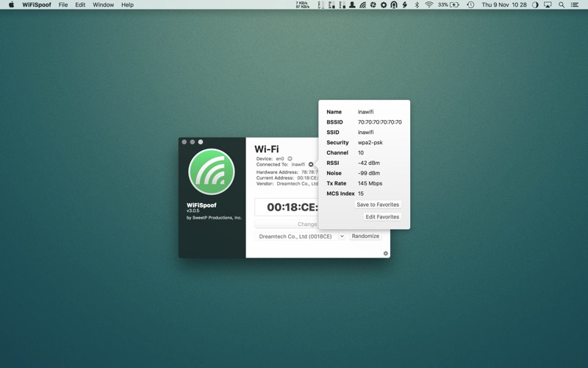Image resolution: width=588 pixels, height=368 pixels.
Task: Open the Window menu
Action: pos(103,5)
